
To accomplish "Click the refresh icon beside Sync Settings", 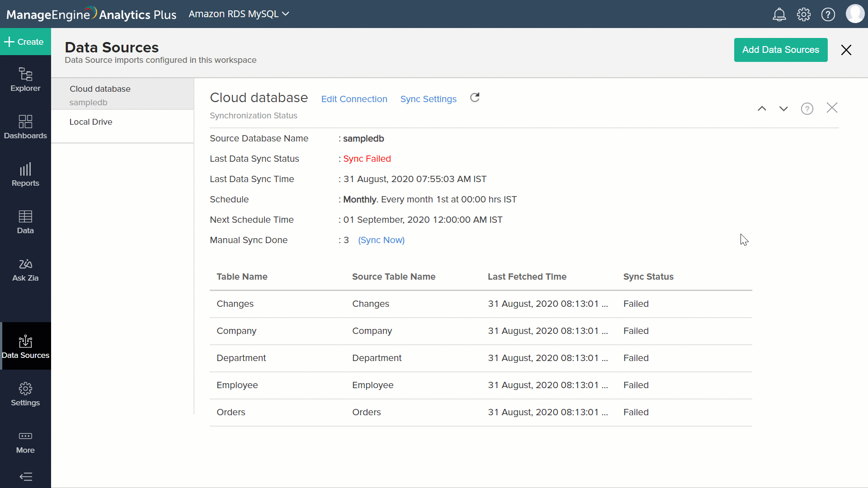I will pos(475,98).
